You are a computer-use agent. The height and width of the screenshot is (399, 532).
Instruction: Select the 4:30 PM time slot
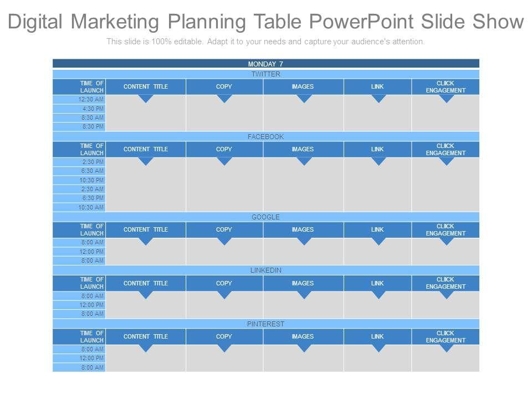tap(79, 109)
